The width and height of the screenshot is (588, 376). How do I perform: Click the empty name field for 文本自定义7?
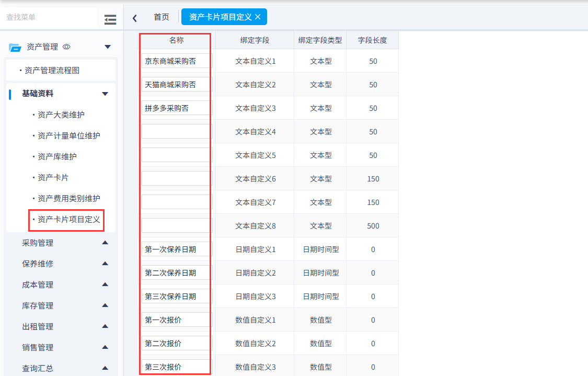176,202
